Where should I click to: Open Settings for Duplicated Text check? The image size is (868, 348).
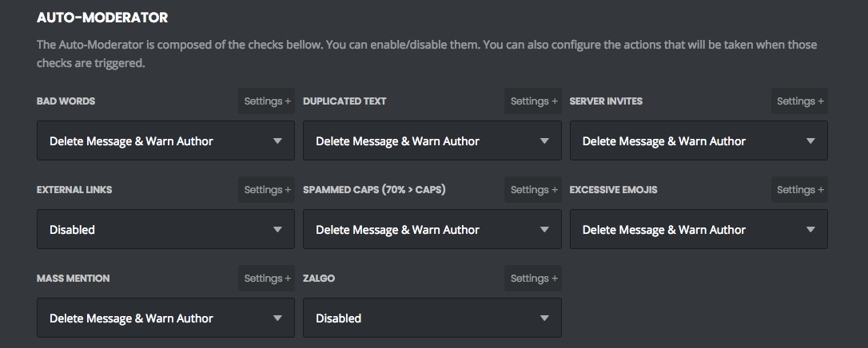533,101
